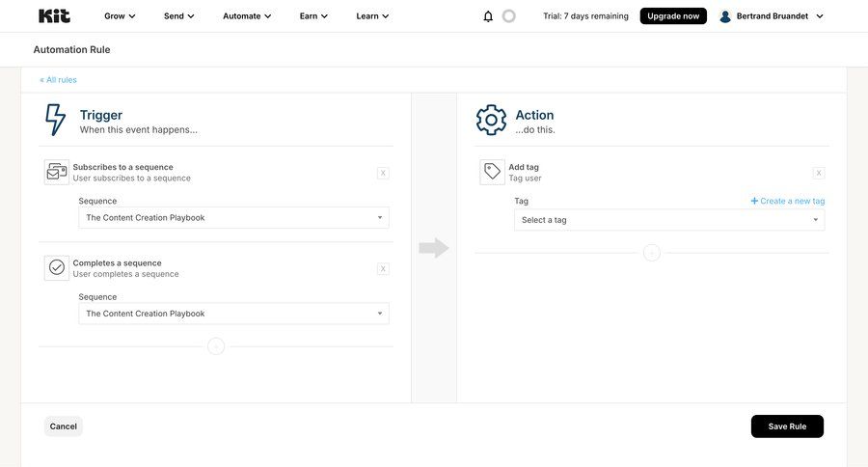Click Cancel button
The image size is (868, 467).
pos(63,426)
